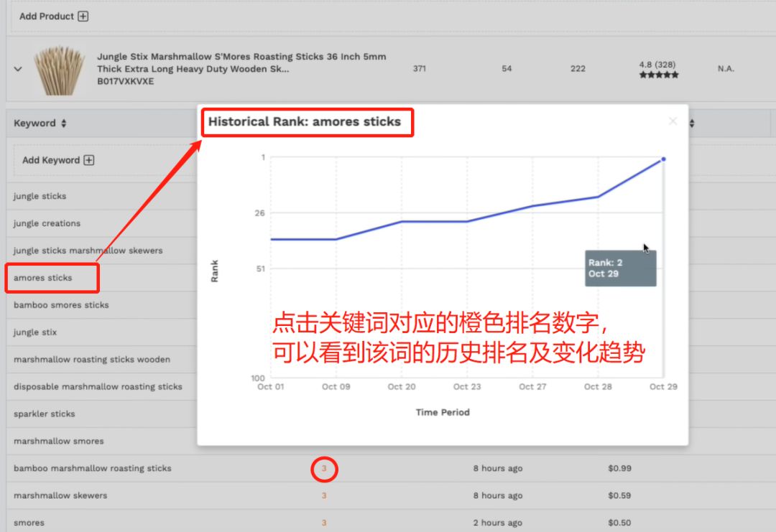Click the Jungle Stix product title
This screenshot has width=776, height=532.
[241, 62]
